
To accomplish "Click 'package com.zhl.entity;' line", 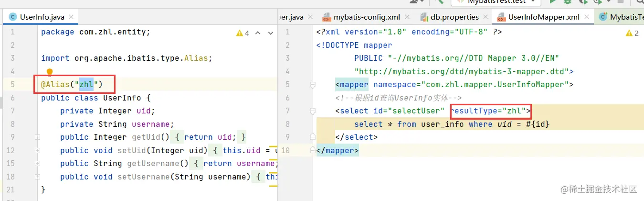I will click(95, 32).
